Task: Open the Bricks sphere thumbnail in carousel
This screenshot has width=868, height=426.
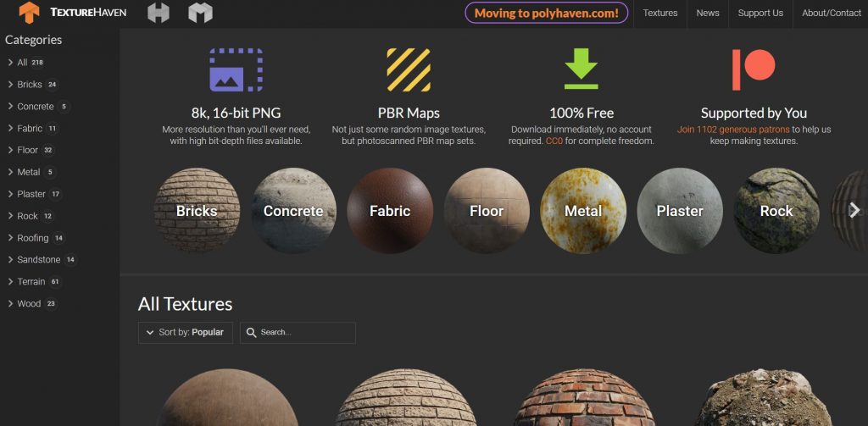Action: point(197,210)
